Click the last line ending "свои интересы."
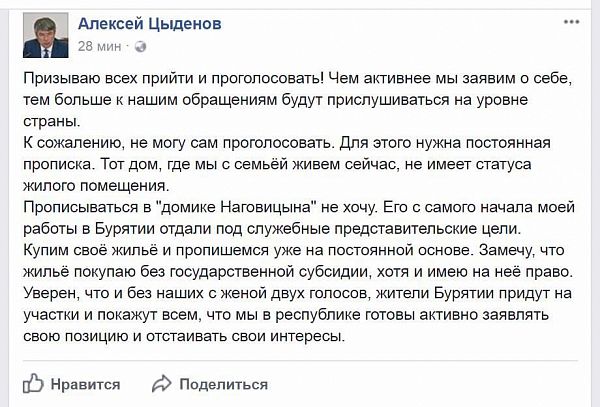600x407 pixels. click(184, 336)
